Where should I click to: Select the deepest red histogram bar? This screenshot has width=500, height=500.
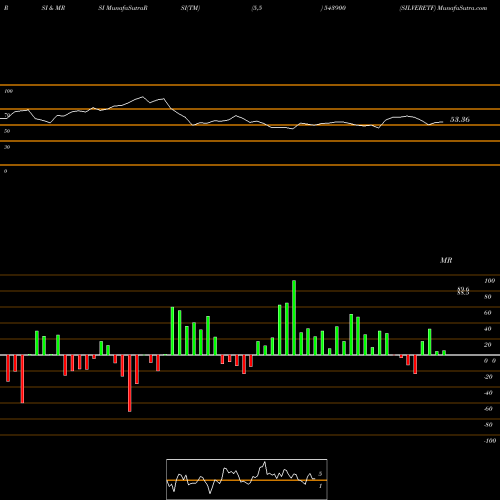click(x=130, y=383)
